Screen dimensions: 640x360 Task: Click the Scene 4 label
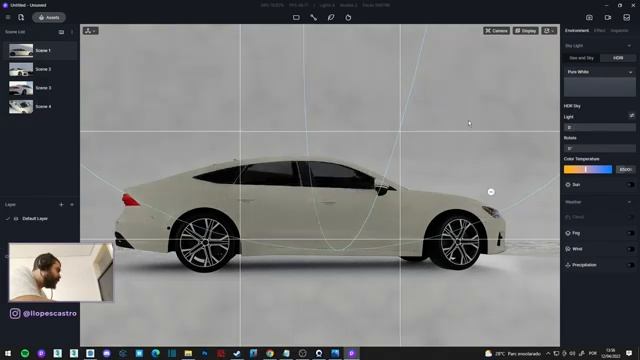[43, 107]
